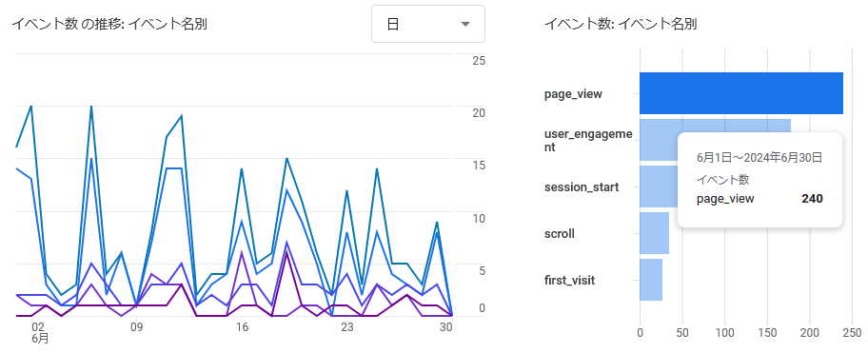Click the page_view label
Viewport: 868px width, 353px height.
pos(573,94)
